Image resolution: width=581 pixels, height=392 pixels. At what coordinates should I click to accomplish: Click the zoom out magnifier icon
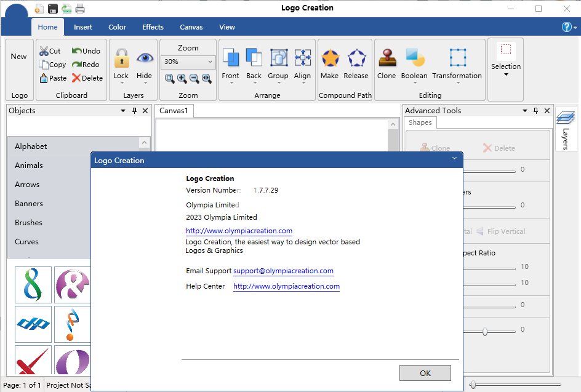click(x=194, y=78)
